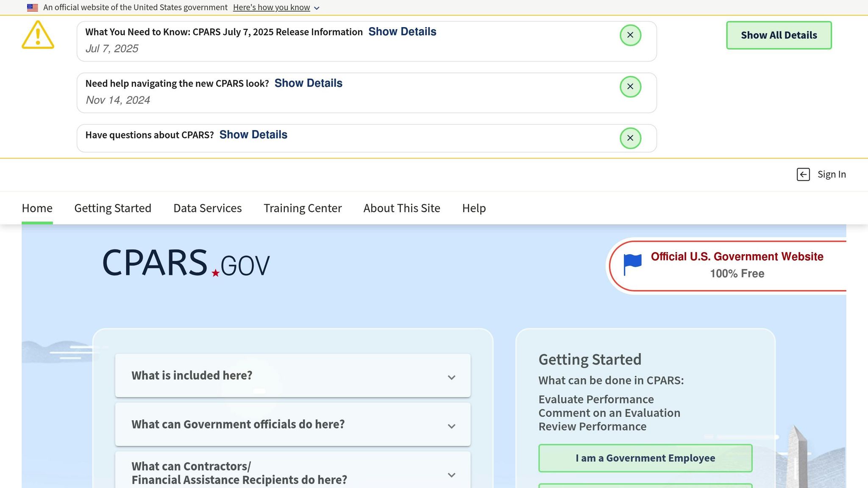868x488 pixels.
Task: Dismiss the CPARS July 7, 2025 Release alert
Action: coord(630,35)
